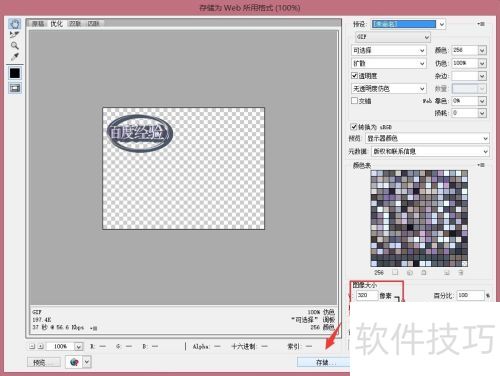Click the 预览 preview button
The width and height of the screenshot is (500, 376).
click(44, 362)
